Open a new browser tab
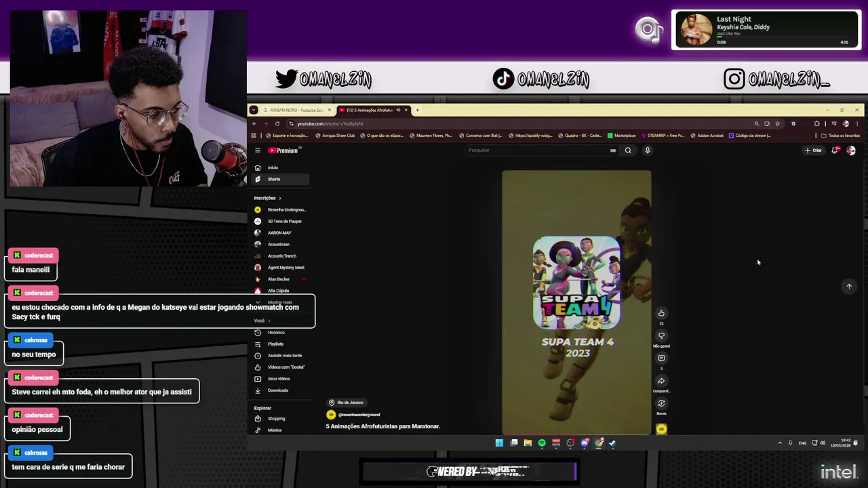 pos(417,110)
